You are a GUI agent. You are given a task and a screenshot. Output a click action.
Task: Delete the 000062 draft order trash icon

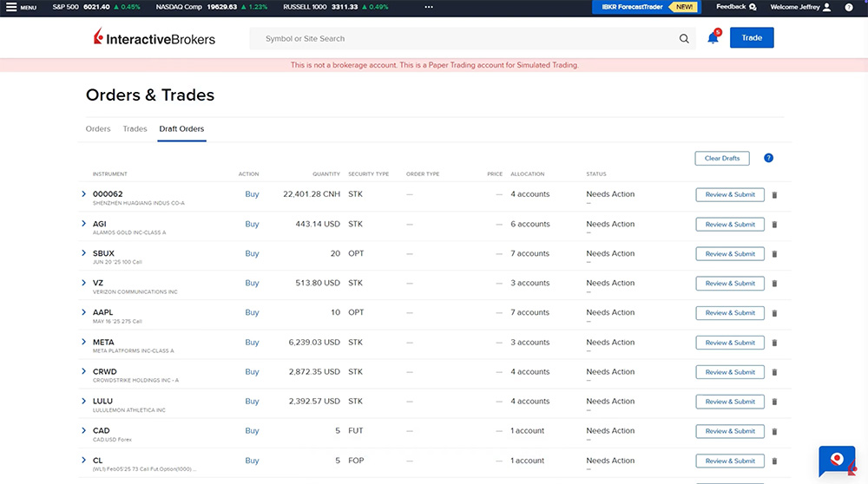(x=774, y=195)
